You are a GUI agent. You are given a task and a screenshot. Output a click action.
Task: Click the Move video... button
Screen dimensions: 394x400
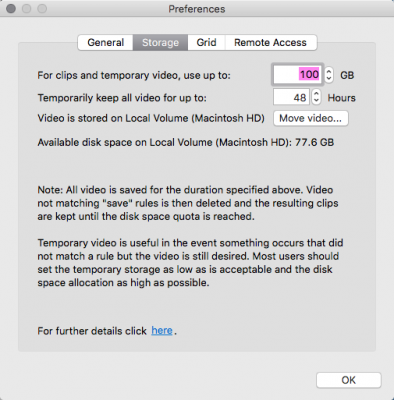pyautogui.click(x=311, y=118)
